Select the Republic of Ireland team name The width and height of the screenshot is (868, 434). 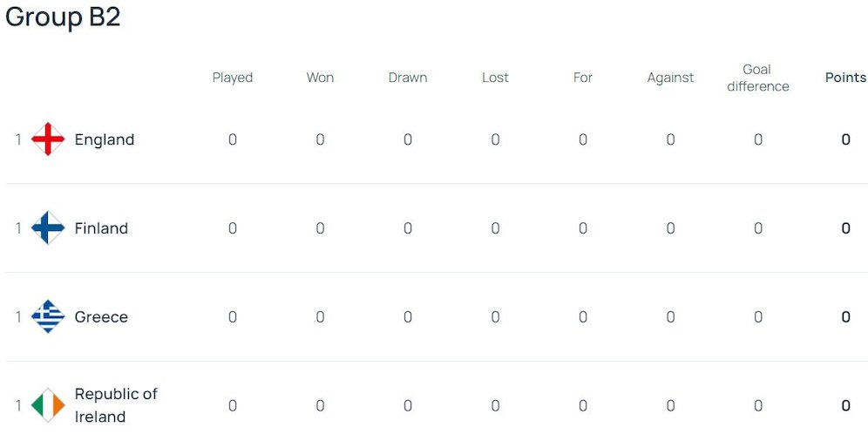click(x=116, y=405)
